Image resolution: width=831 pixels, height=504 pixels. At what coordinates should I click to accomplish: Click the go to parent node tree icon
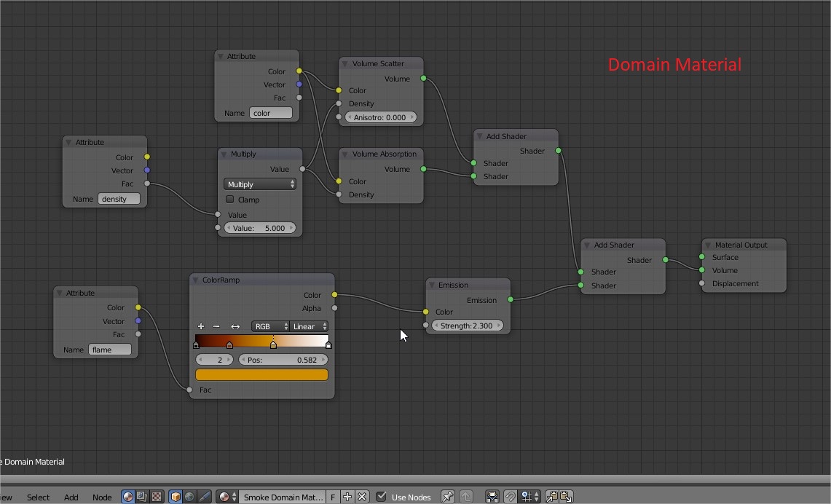pos(466,497)
